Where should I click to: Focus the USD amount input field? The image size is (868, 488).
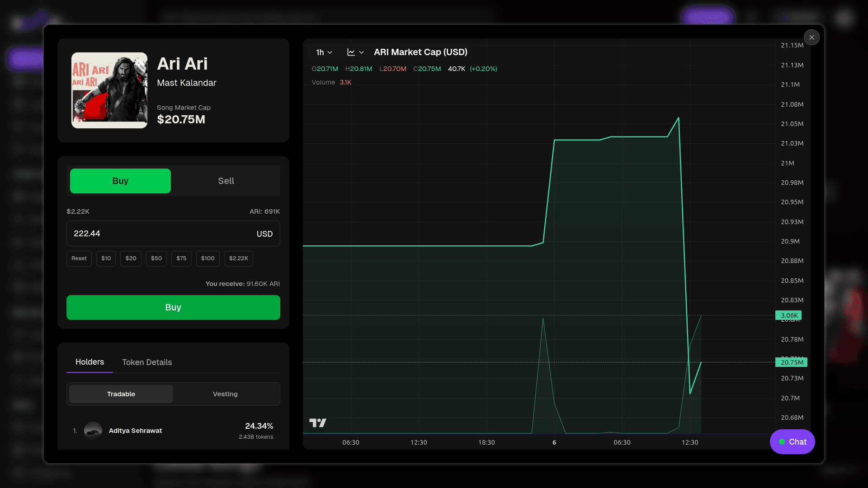click(x=173, y=234)
